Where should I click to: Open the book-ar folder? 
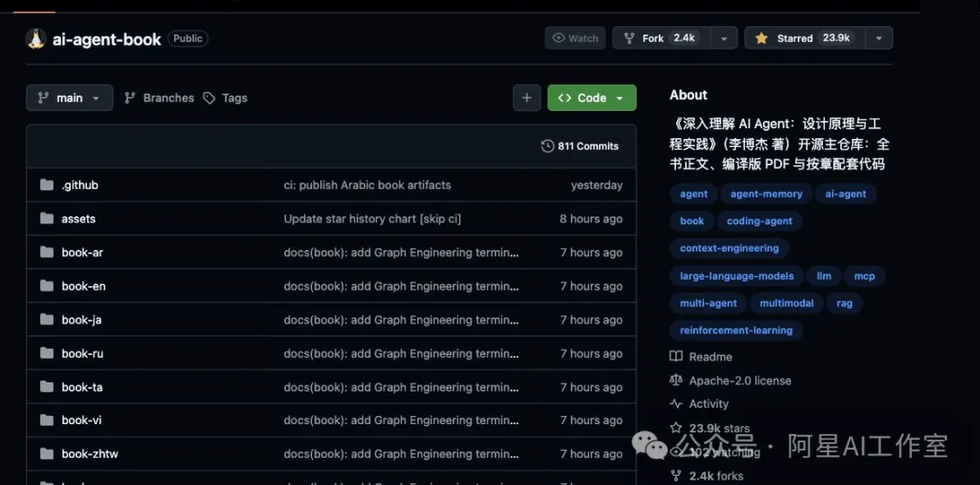coord(83,252)
